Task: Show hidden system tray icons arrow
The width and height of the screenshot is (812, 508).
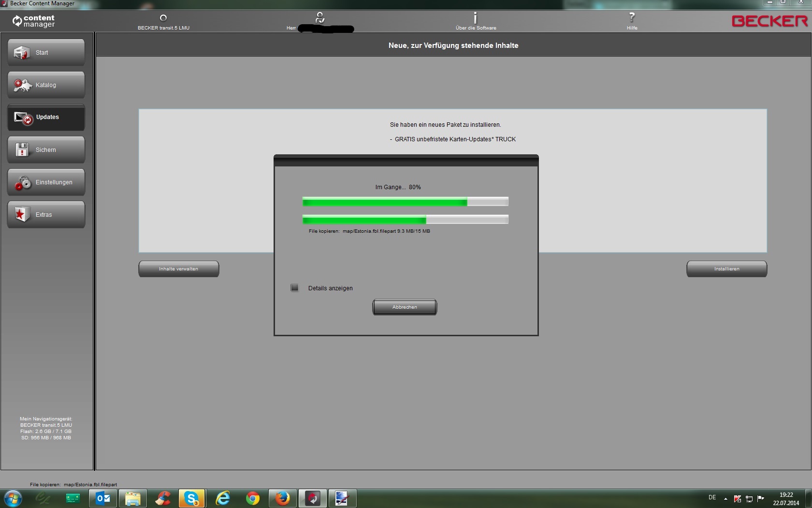Action: [x=725, y=498]
